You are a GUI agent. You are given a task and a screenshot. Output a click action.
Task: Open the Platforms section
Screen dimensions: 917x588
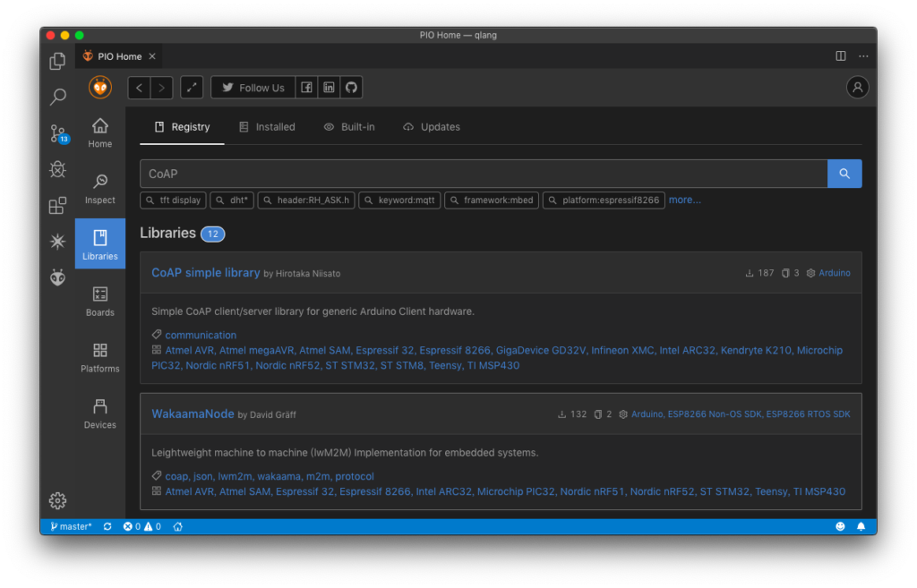pos(100,358)
